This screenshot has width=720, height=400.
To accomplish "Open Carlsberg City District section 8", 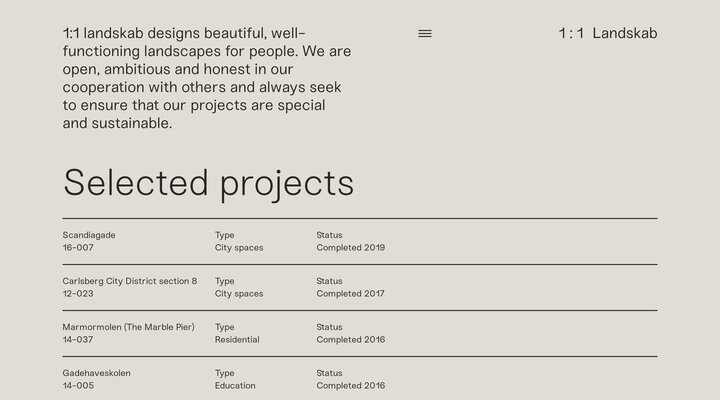I will [x=130, y=281].
